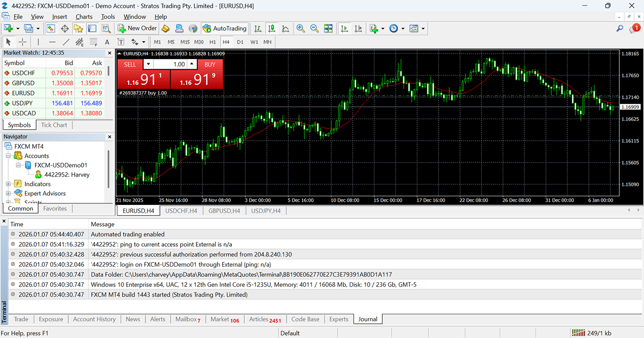Open the Charts menu
The width and height of the screenshot is (644, 338).
tap(84, 17)
